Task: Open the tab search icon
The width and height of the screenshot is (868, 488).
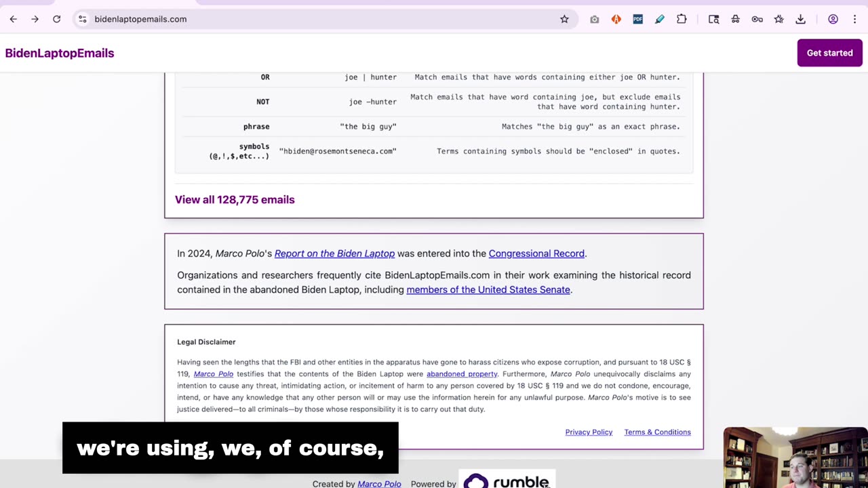Action: pos(713,20)
